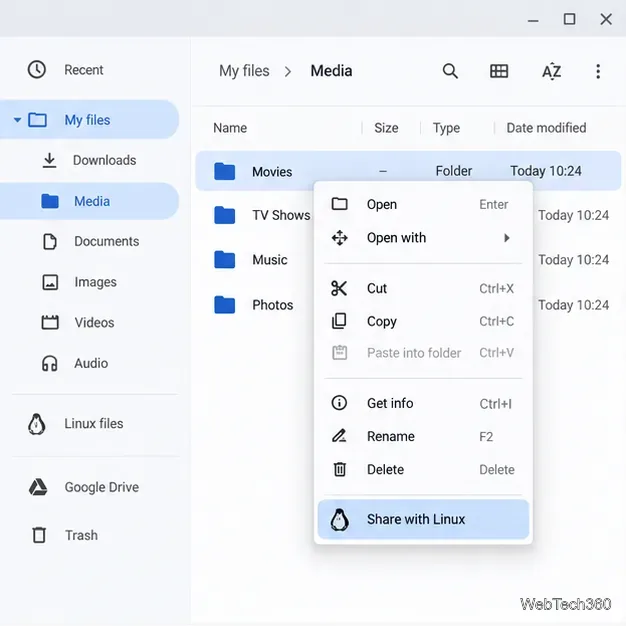Open the AZ sort options
The width and height of the screenshot is (626, 626).
click(x=552, y=71)
